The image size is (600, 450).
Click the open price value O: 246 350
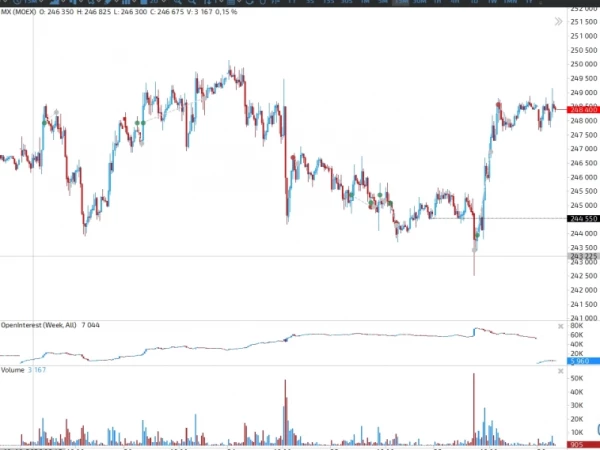[x=56, y=12]
